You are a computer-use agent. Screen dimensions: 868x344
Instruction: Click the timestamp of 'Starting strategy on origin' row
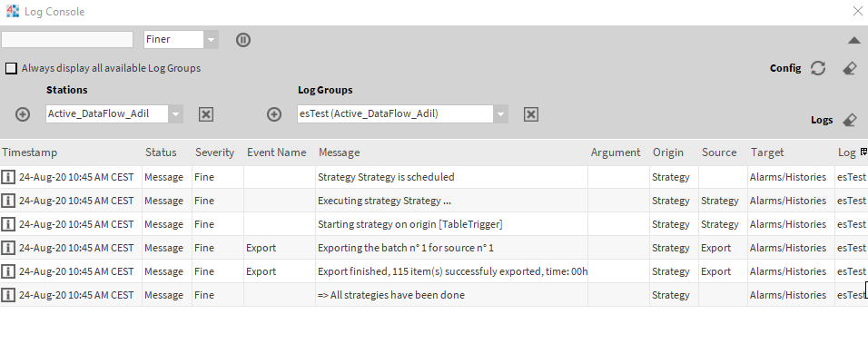[76, 224]
